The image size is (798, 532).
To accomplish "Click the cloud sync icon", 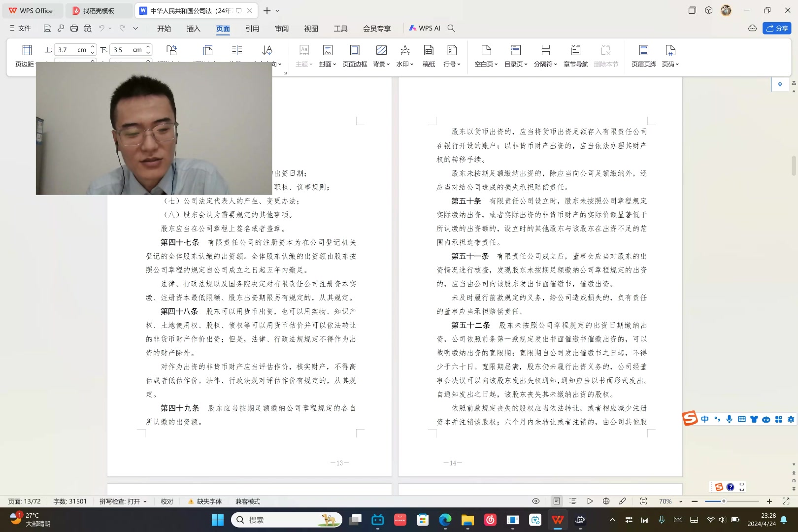I will tap(752, 28).
